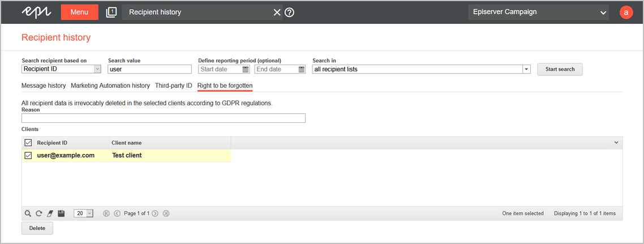Click the refresh icon in grid footer
Screen dimensions: 644x244
click(39, 213)
